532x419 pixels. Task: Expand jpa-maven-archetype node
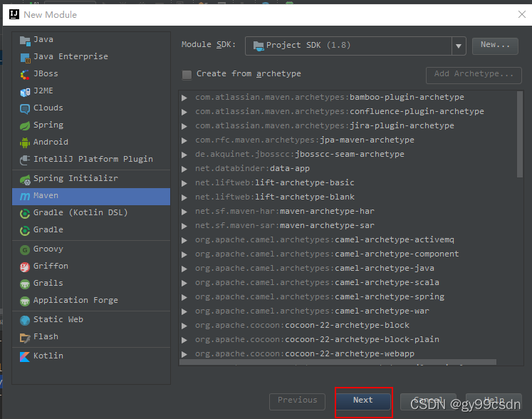point(184,140)
